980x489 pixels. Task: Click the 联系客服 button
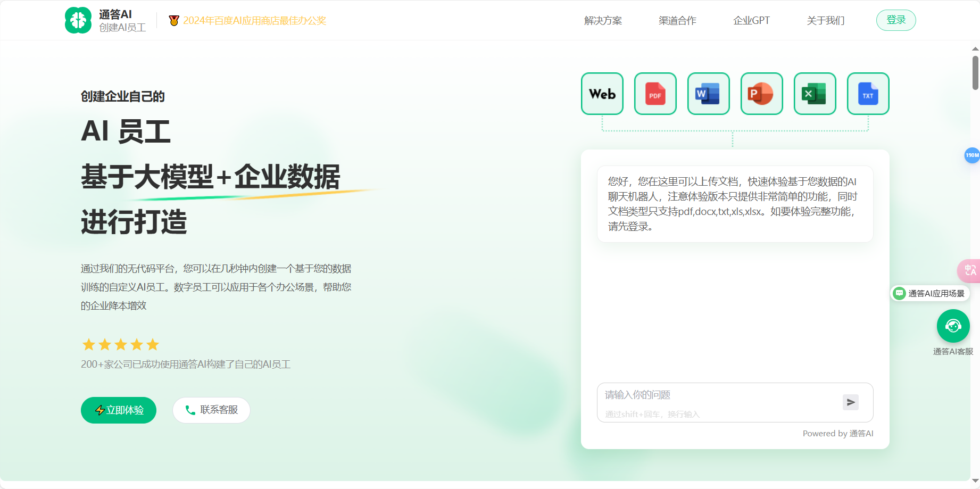point(211,410)
